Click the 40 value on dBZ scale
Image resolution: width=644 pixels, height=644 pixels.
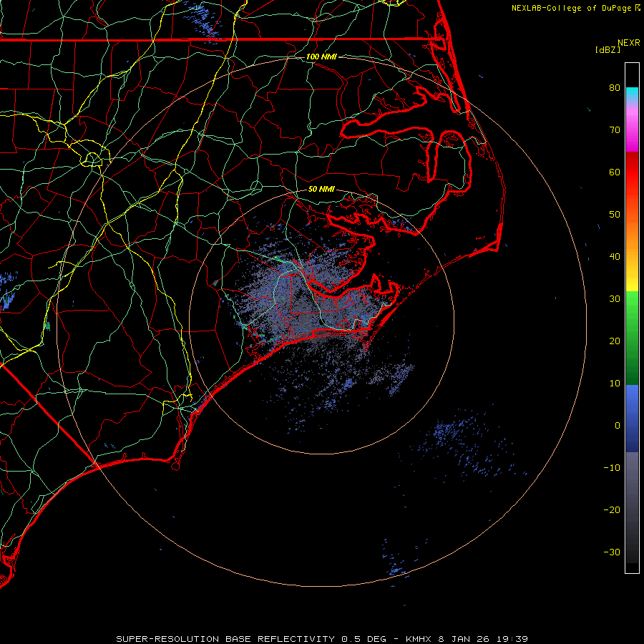tap(615, 257)
